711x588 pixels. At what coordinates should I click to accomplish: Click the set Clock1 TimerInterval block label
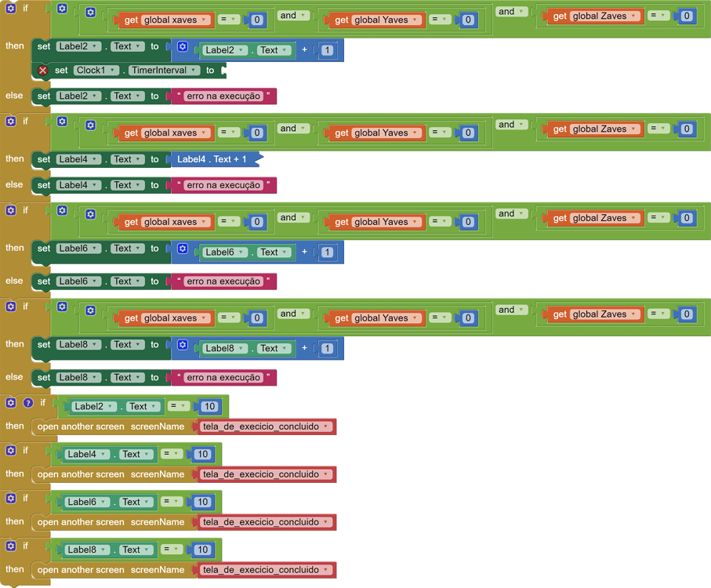pyautogui.click(x=60, y=71)
